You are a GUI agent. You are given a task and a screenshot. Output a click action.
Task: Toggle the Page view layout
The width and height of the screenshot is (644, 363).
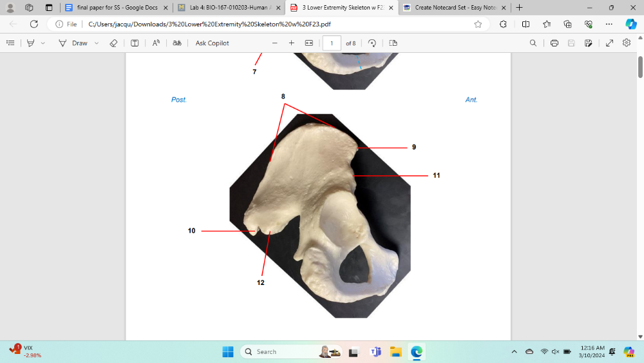click(393, 43)
